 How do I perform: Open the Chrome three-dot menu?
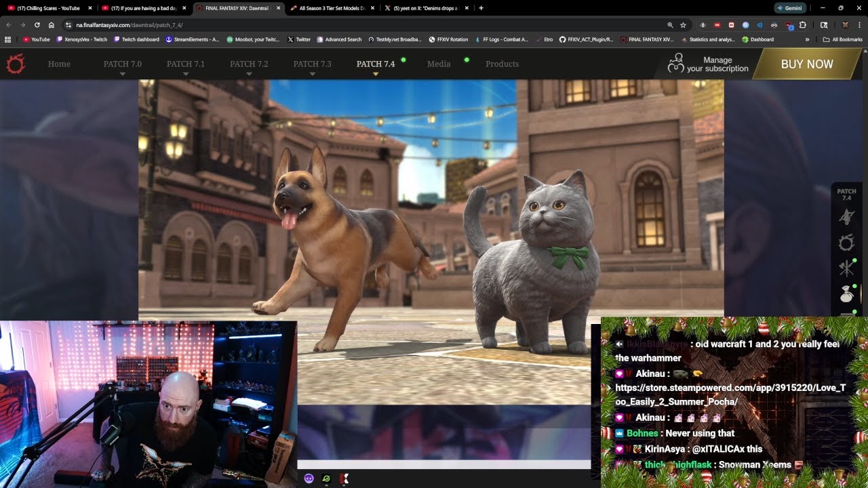[x=859, y=24]
